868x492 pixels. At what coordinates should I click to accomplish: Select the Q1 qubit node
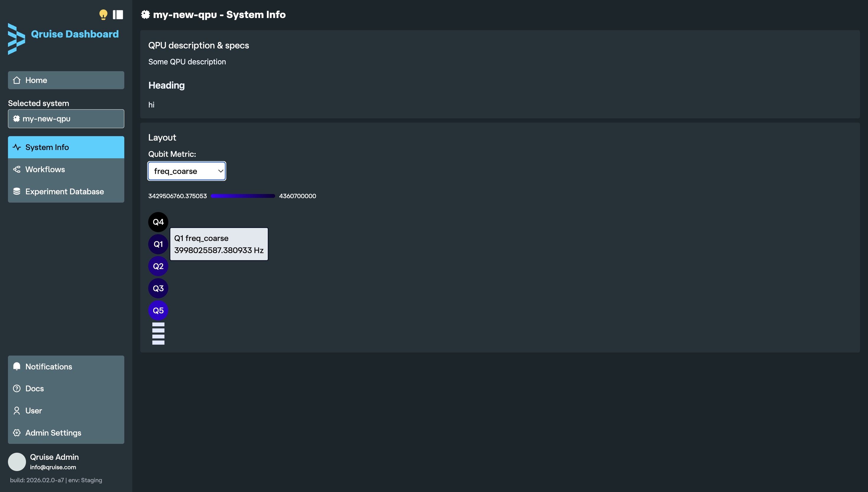pos(158,244)
